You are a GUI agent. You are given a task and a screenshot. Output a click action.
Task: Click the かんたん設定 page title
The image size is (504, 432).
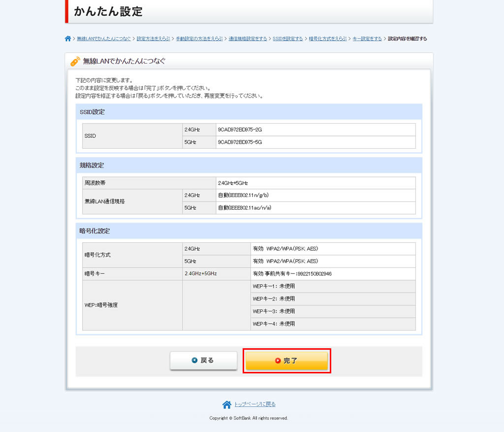tap(108, 12)
